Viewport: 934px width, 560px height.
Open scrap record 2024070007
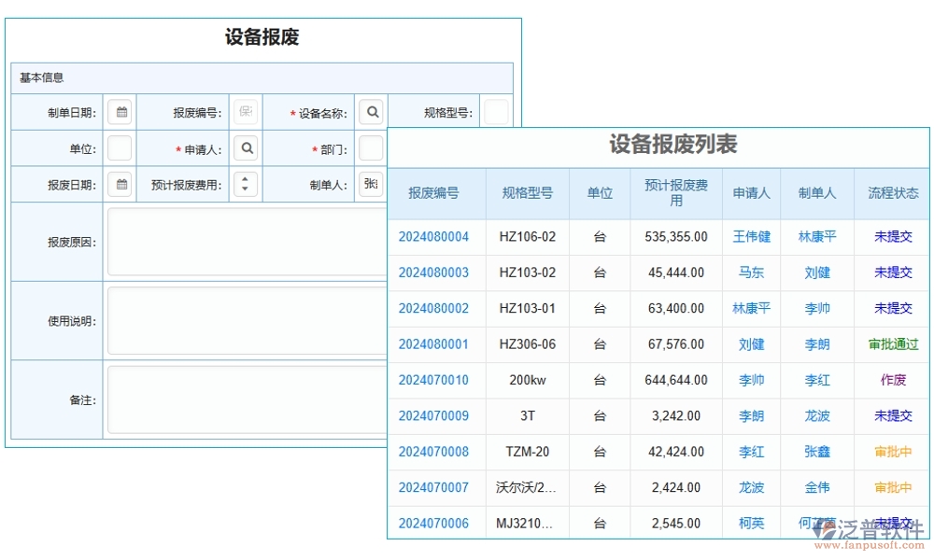coord(436,487)
